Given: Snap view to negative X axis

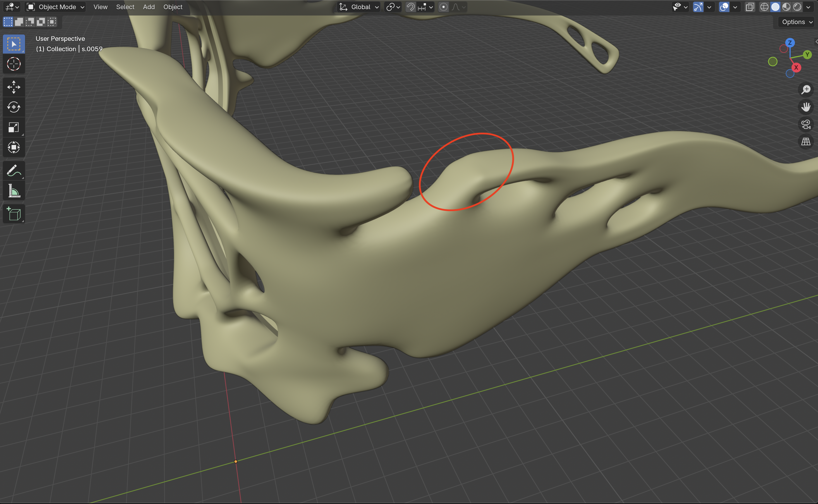Looking at the screenshot, I should (x=784, y=49).
